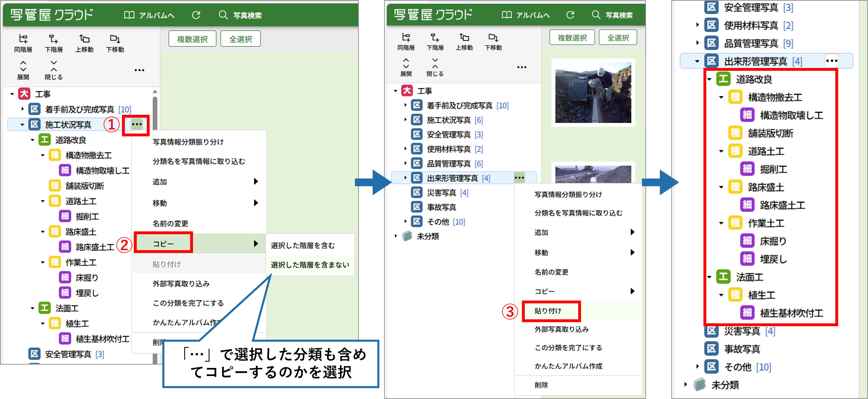This screenshot has height=399, width=868.
Task: Select 貼り付け in middle context menu
Action: [x=548, y=311]
